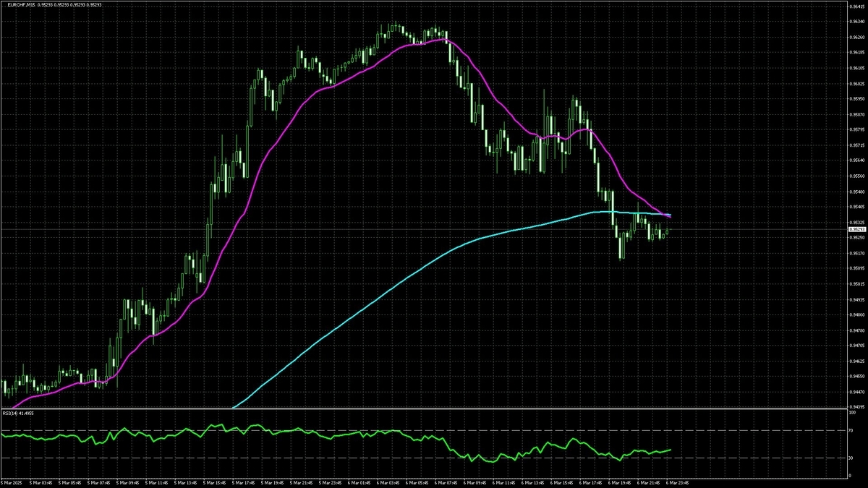Click the time axis label 5 Mar 05:45
Image resolution: width=868 pixels, height=488 pixels.
(69, 481)
